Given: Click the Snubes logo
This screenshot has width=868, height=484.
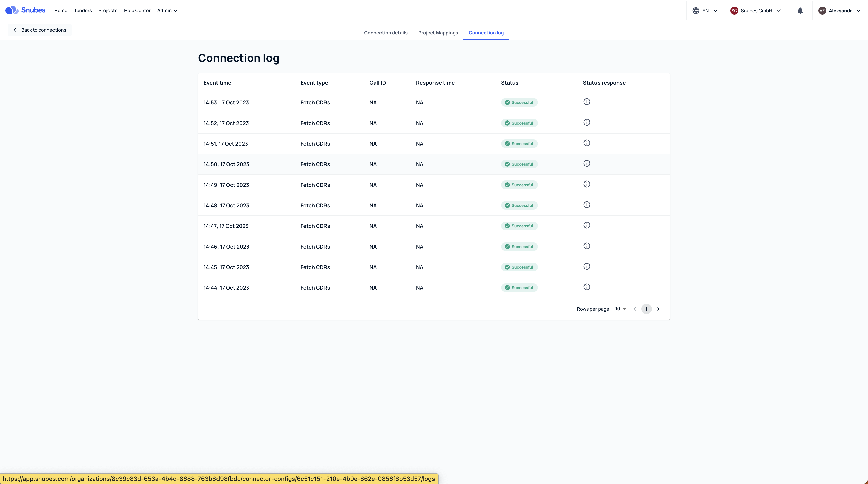Looking at the screenshot, I should pyautogui.click(x=25, y=10).
